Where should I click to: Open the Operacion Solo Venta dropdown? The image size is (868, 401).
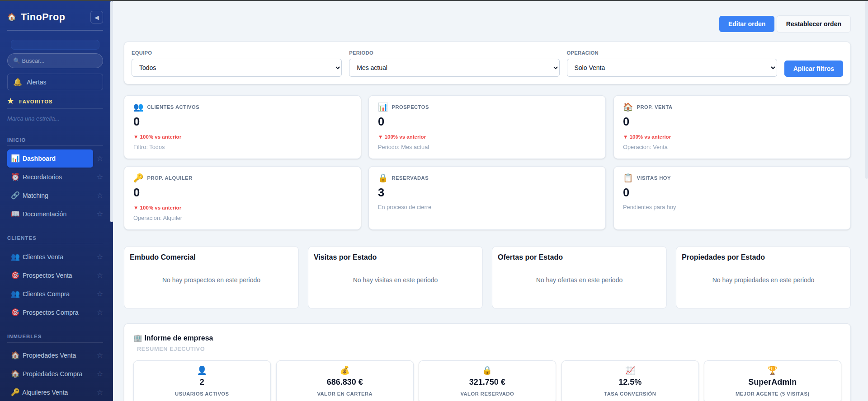pyautogui.click(x=671, y=68)
